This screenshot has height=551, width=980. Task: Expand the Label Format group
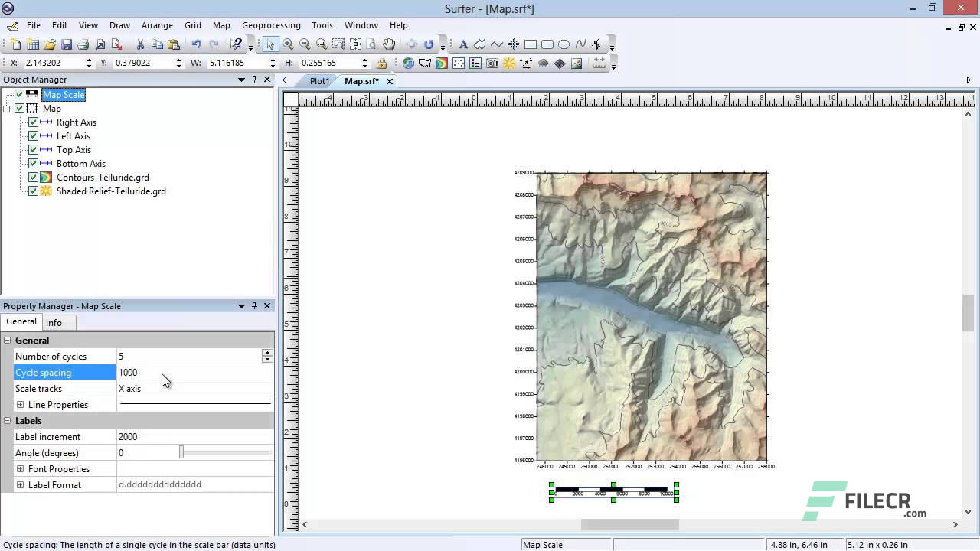[21, 485]
